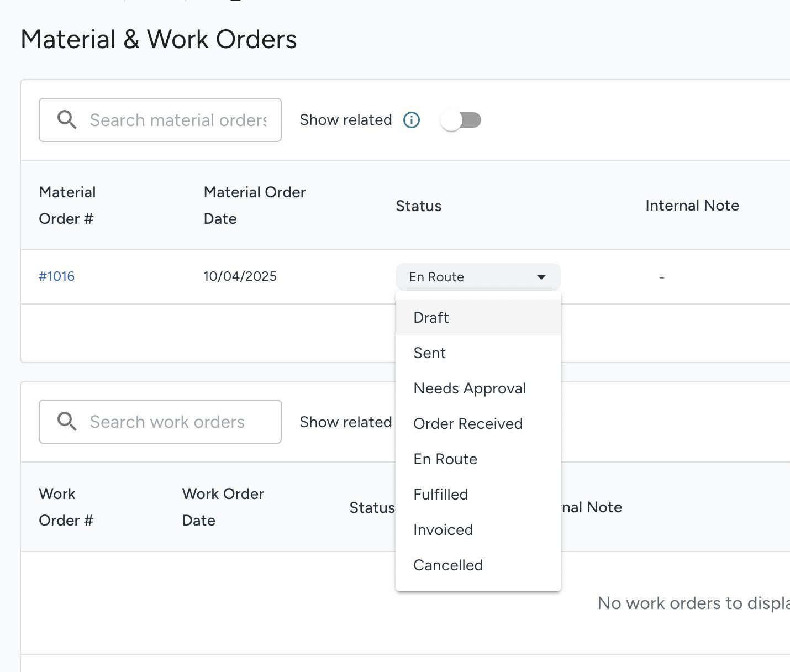Click the Internal Note column header
The width and height of the screenshot is (790, 672).
pyautogui.click(x=692, y=206)
